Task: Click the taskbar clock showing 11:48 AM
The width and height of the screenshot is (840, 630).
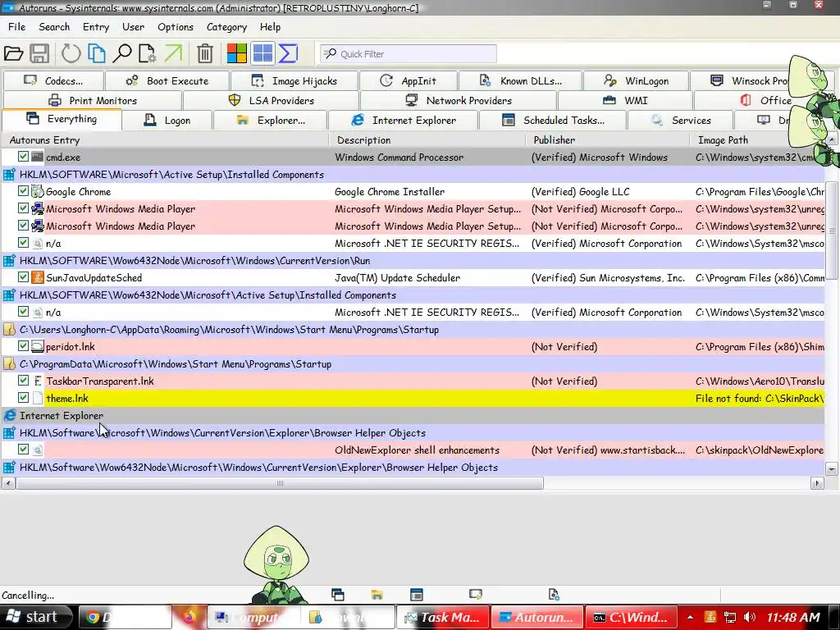Action: tap(793, 618)
